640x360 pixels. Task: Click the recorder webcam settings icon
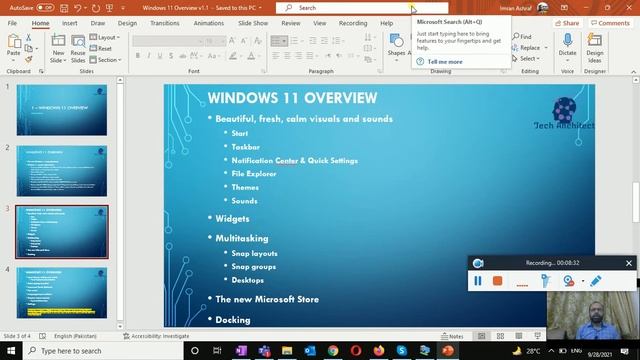coord(568,281)
